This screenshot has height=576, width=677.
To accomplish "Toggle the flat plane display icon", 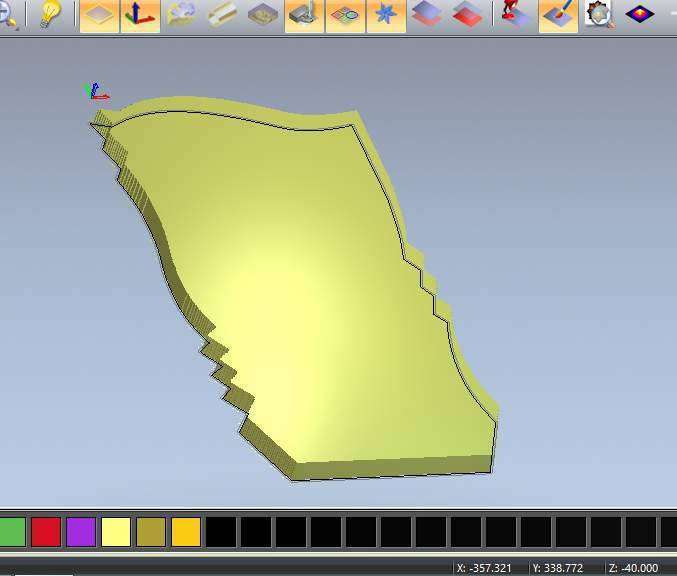I will (99, 15).
